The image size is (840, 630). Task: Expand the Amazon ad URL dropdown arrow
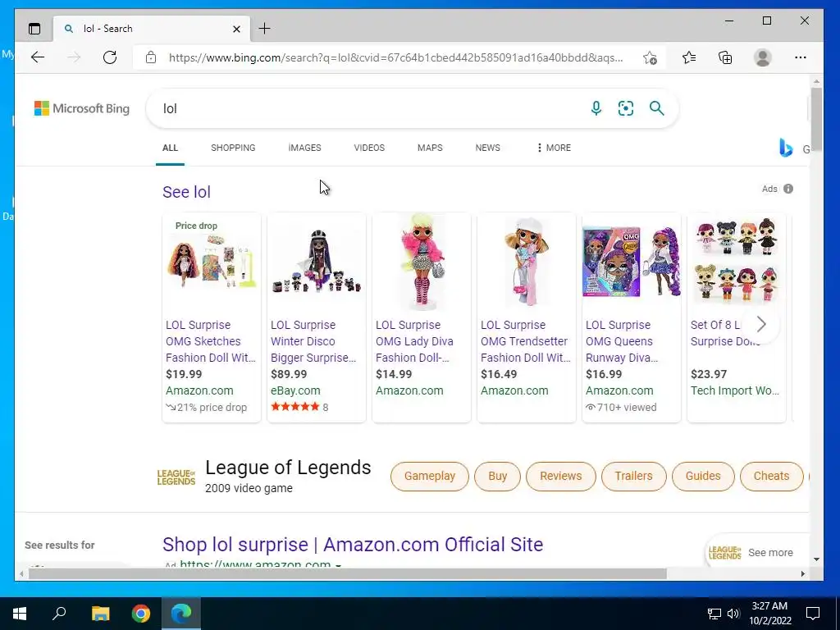point(338,564)
